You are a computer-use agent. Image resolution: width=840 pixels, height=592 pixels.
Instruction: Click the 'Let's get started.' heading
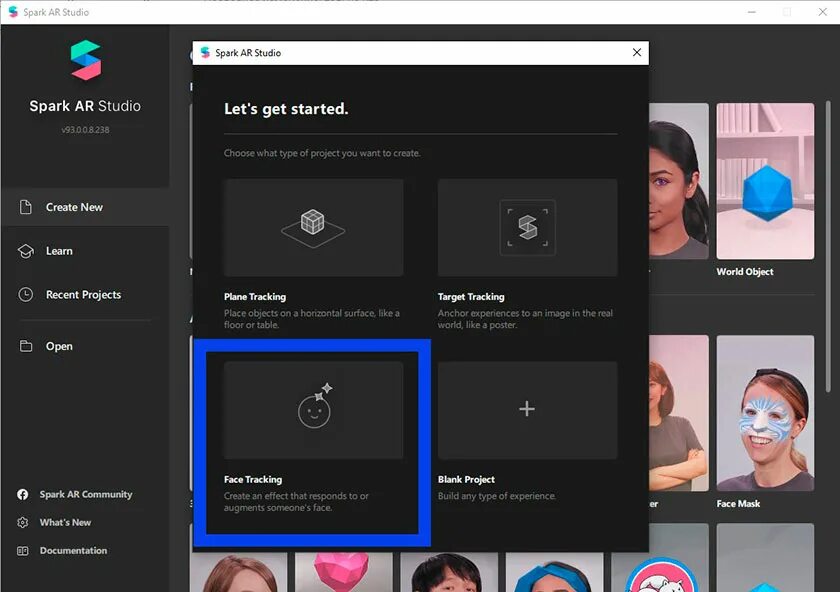click(x=286, y=109)
